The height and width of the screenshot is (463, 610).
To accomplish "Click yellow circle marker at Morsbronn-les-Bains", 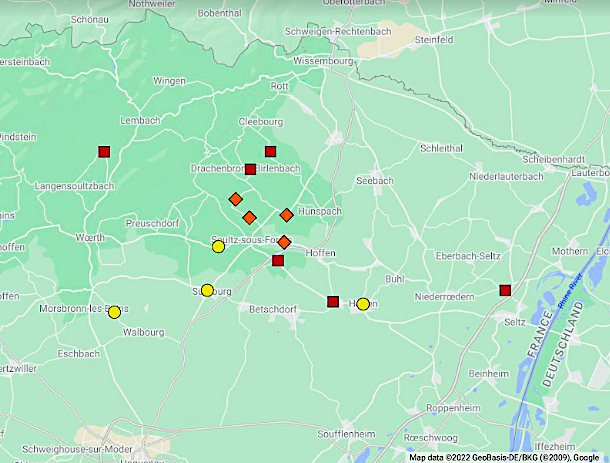I will [115, 312].
